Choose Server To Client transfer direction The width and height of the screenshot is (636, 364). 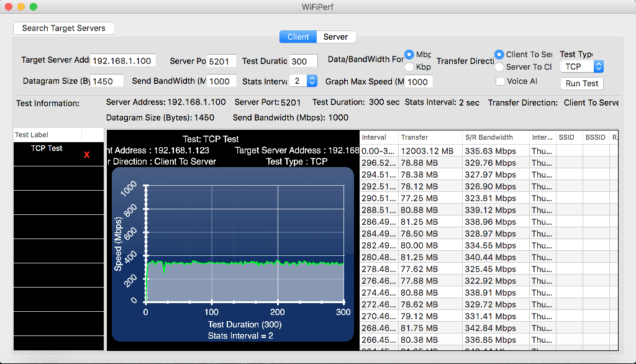pyautogui.click(x=499, y=67)
